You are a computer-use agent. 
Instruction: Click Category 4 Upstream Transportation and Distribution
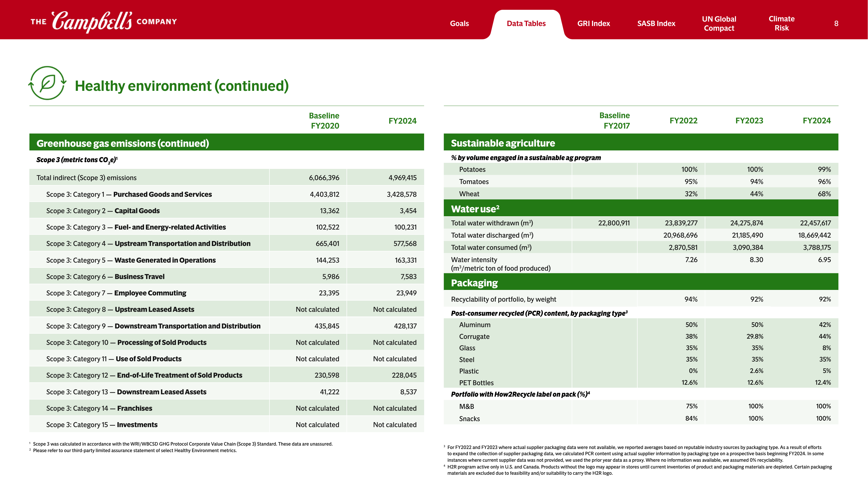(148, 244)
